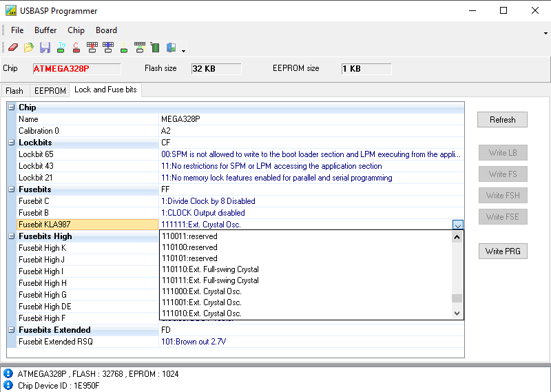Open the Buffer menu

45,30
